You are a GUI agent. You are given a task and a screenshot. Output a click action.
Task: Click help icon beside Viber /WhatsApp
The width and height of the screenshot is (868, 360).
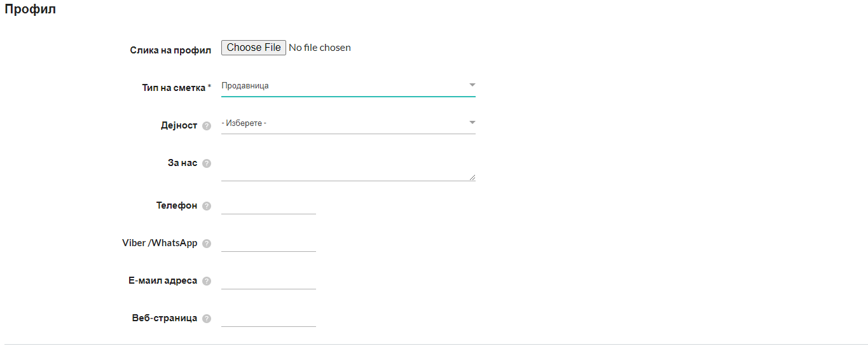point(206,244)
